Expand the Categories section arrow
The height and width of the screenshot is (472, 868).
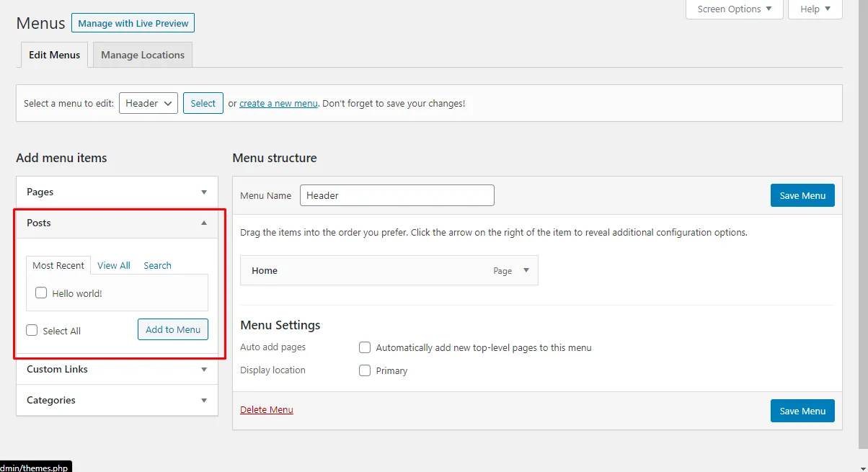204,401
